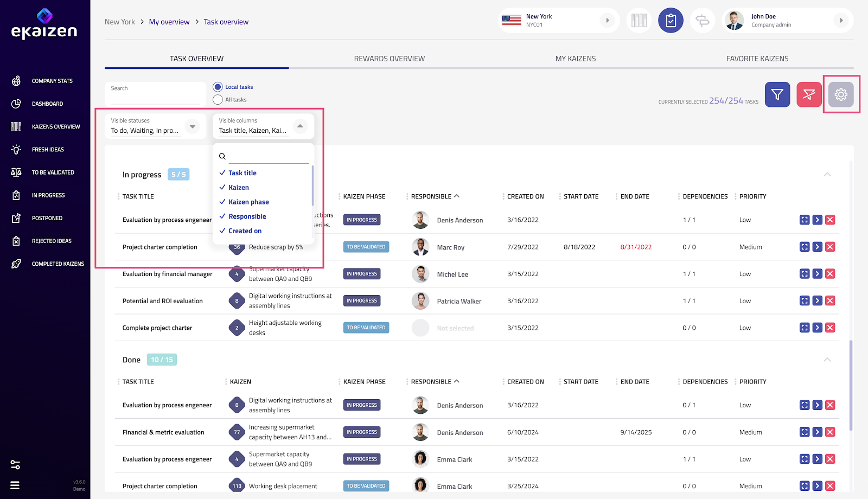868x499 pixels.
Task: Uncheck Kaizen phase column option
Action: 244,202
